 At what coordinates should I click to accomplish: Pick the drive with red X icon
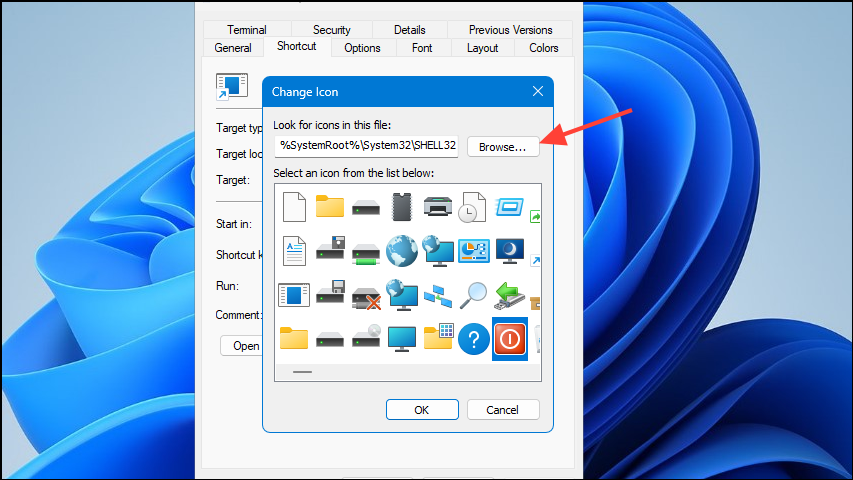tap(366, 298)
